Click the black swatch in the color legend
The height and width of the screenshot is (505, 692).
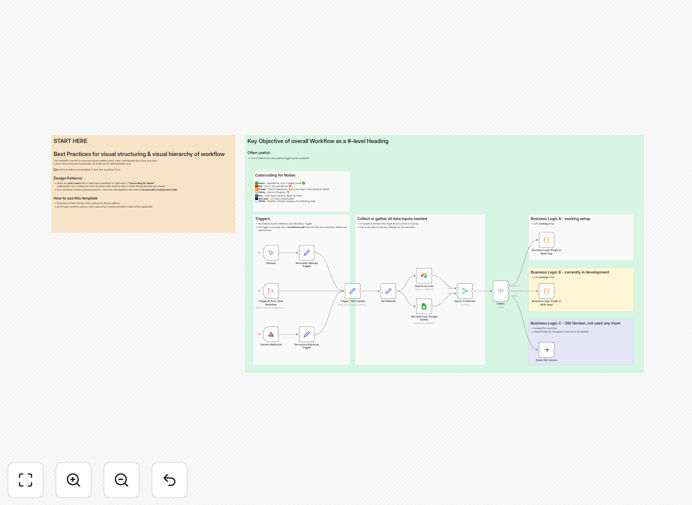tap(256, 199)
